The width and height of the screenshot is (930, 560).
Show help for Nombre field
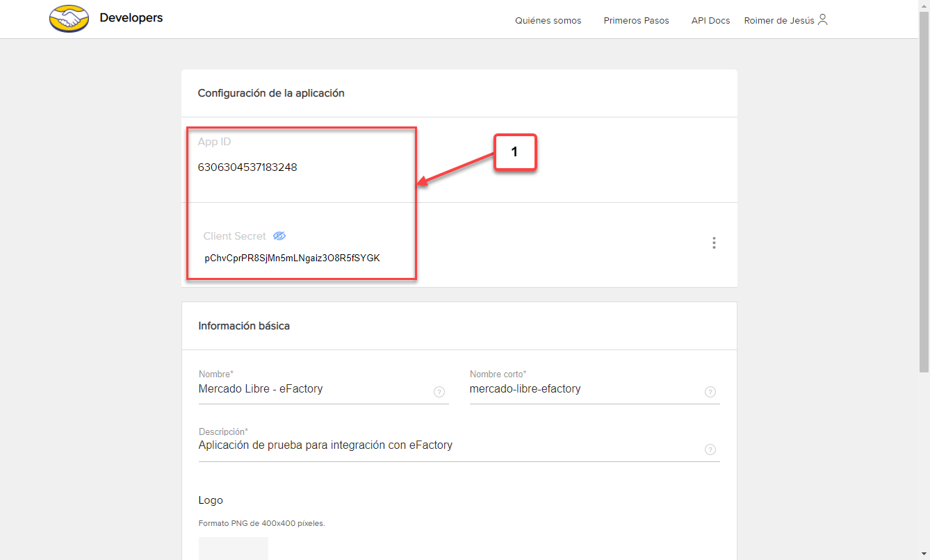click(439, 392)
